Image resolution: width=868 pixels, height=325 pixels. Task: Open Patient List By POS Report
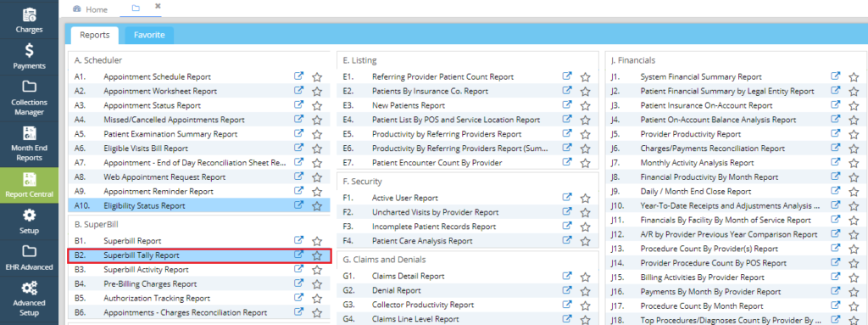[456, 120]
